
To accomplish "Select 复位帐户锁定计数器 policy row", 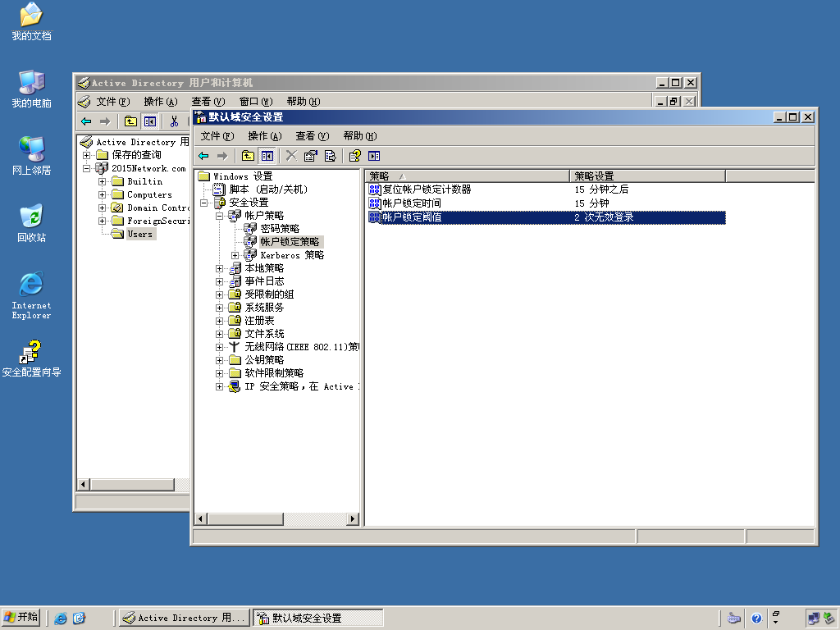I will [546, 189].
